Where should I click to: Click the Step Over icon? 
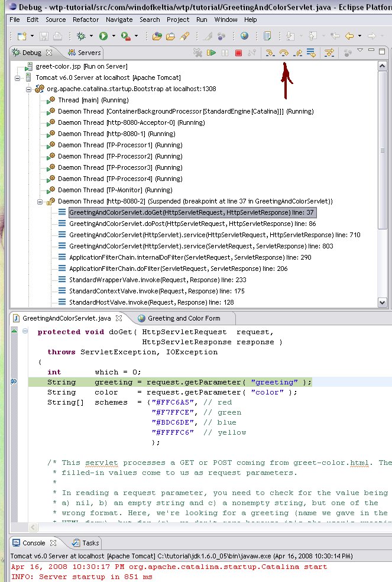pyautogui.click(x=284, y=53)
